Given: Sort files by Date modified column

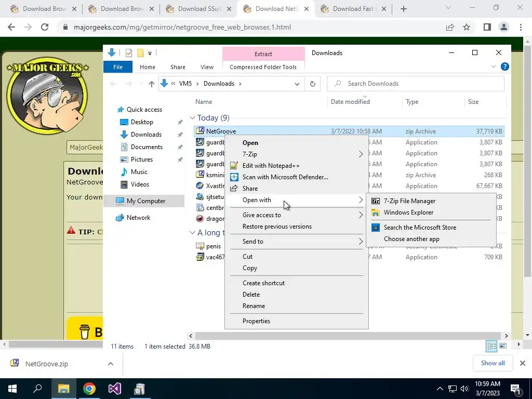Looking at the screenshot, I should coord(350,102).
